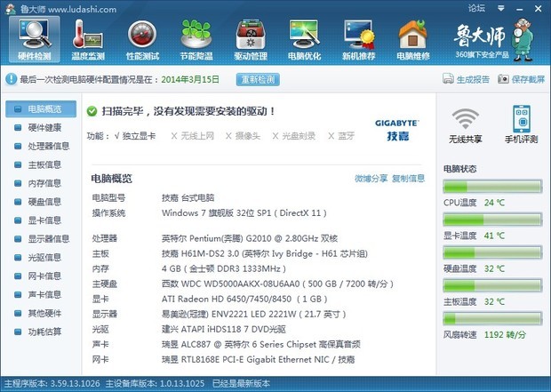Click 已经是最新版本 in the status bar
551x392 pixels.
242,384
